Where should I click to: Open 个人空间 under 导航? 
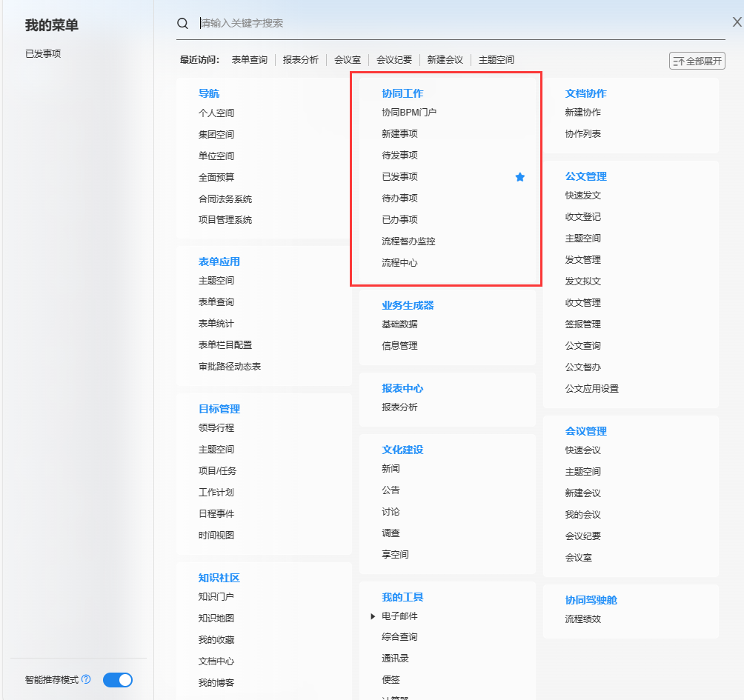[x=216, y=113]
